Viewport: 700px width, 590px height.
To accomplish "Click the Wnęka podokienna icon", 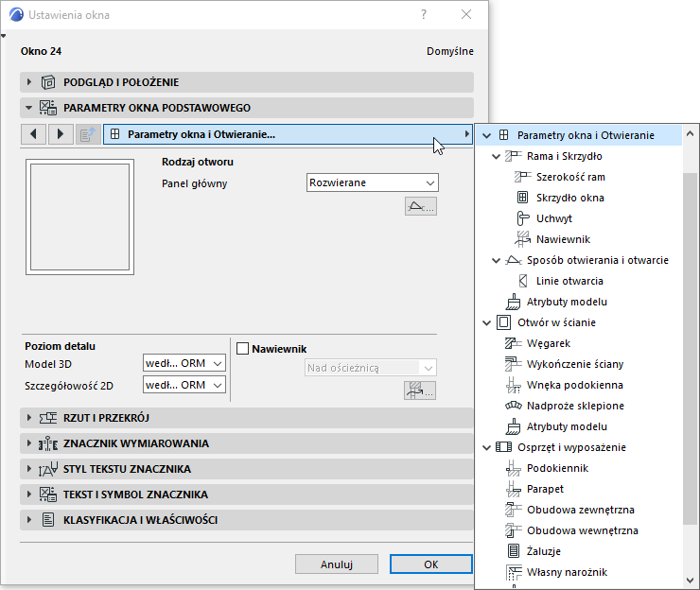I will (513, 385).
